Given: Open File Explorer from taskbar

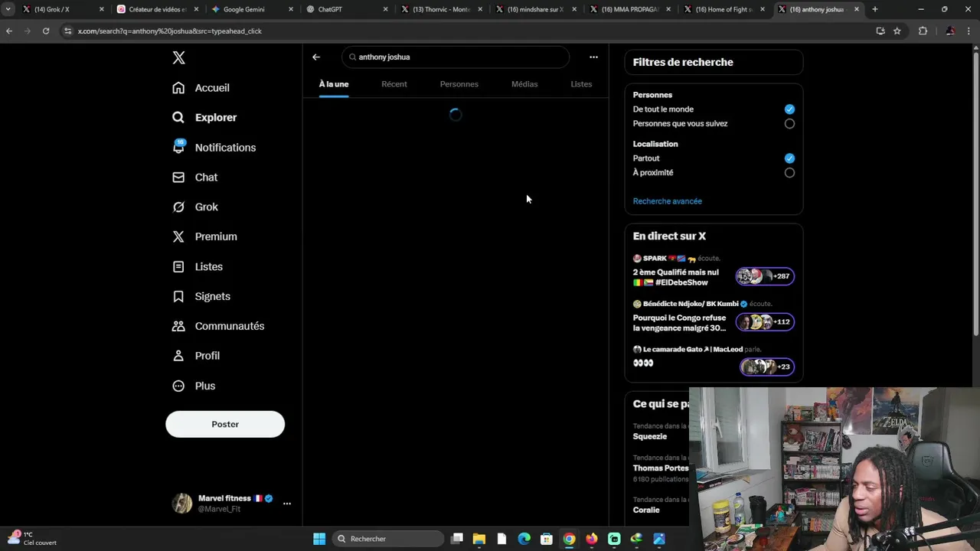Looking at the screenshot, I should tap(479, 539).
